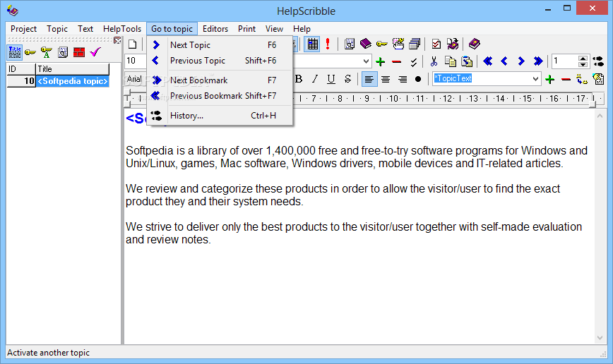The height and width of the screenshot is (364, 613).
Task: Open the Print menu
Action: 246,29
